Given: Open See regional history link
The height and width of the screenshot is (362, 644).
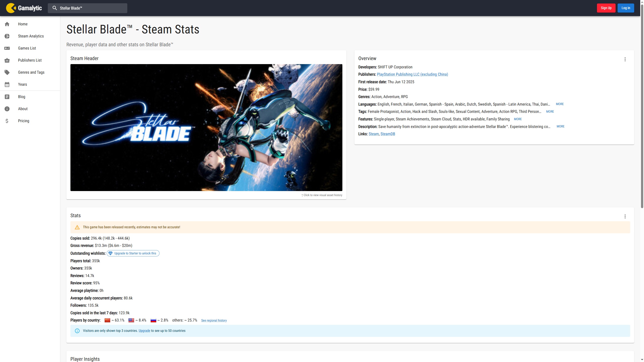Looking at the screenshot, I should point(214,321).
